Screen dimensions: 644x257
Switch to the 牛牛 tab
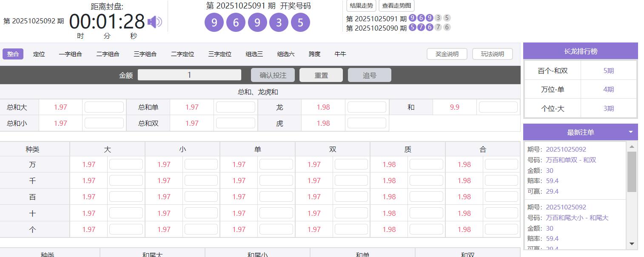(340, 54)
